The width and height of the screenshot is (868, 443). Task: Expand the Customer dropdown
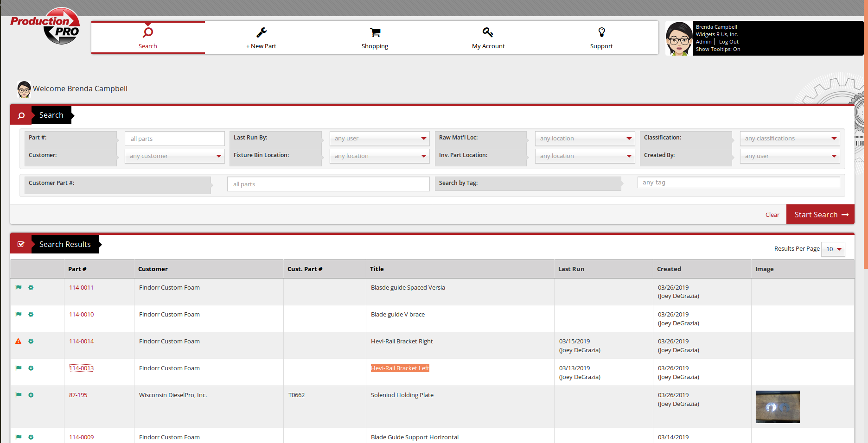[x=174, y=156]
